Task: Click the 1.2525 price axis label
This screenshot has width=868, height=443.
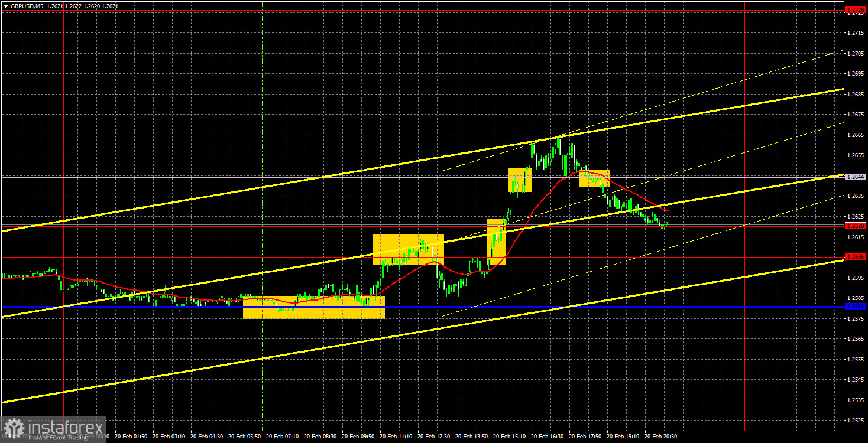Action: coord(856,420)
